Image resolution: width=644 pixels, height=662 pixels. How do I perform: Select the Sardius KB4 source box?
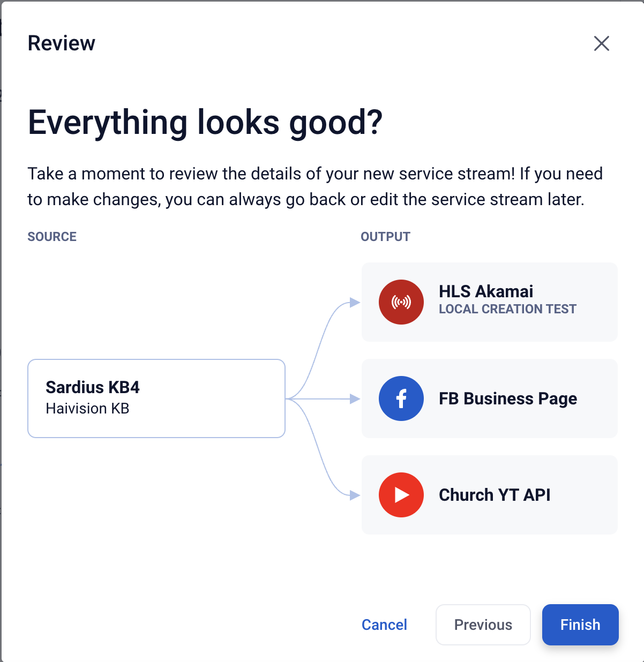pyautogui.click(x=156, y=398)
